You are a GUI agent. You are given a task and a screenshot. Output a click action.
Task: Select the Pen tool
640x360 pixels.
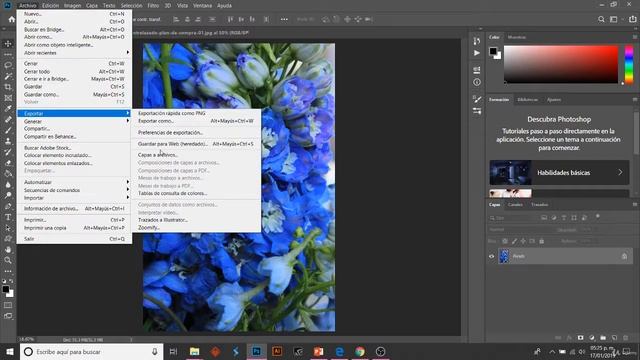coord(8,206)
